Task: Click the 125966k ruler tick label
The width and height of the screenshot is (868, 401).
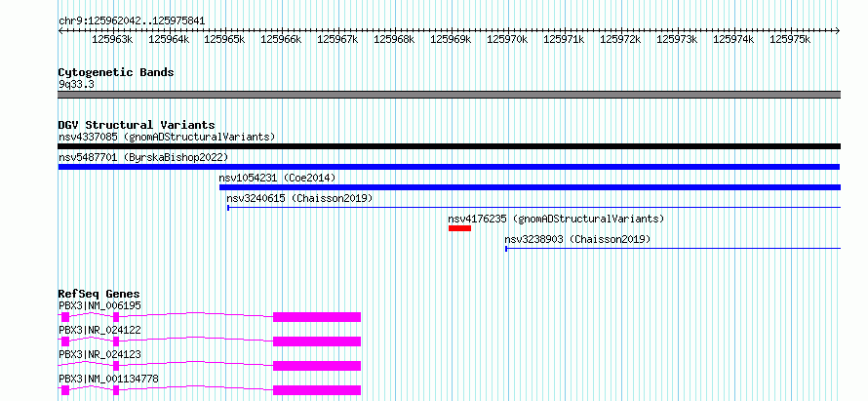Action: click(281, 39)
